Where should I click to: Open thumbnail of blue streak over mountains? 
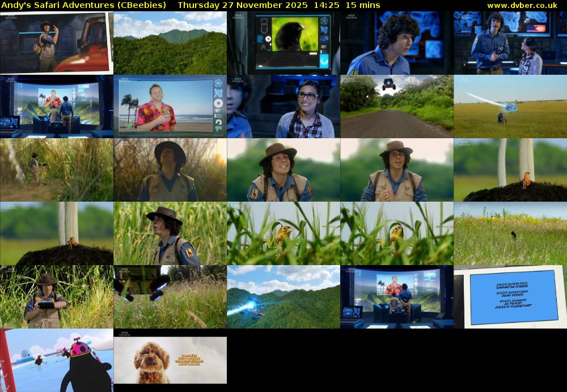tap(283, 297)
